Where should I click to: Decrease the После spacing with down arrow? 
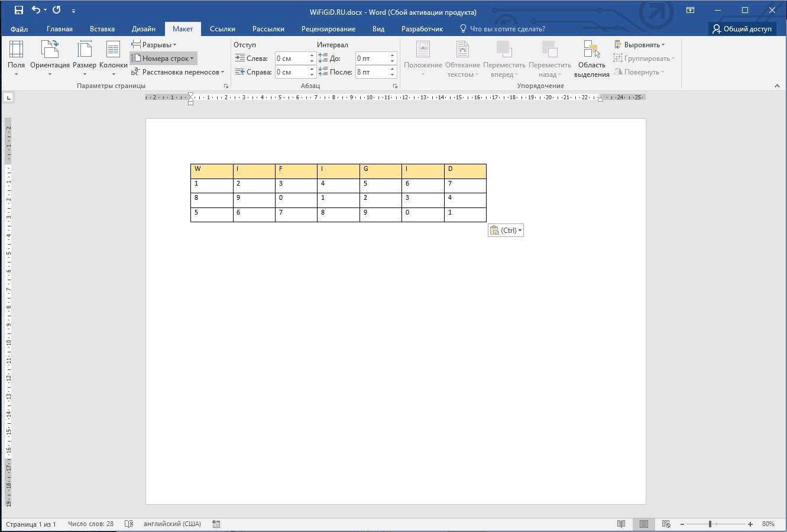click(393, 75)
